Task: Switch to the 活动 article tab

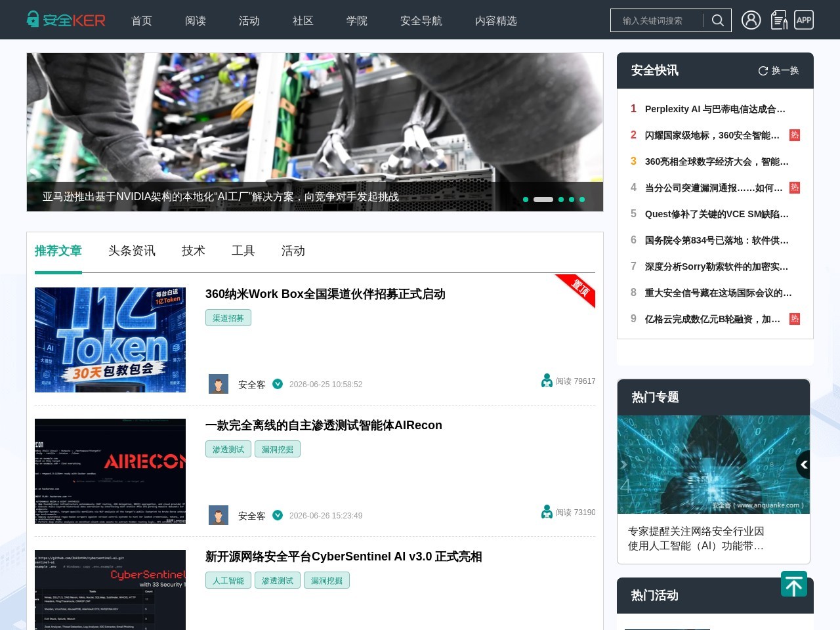Action: pyautogui.click(x=293, y=251)
